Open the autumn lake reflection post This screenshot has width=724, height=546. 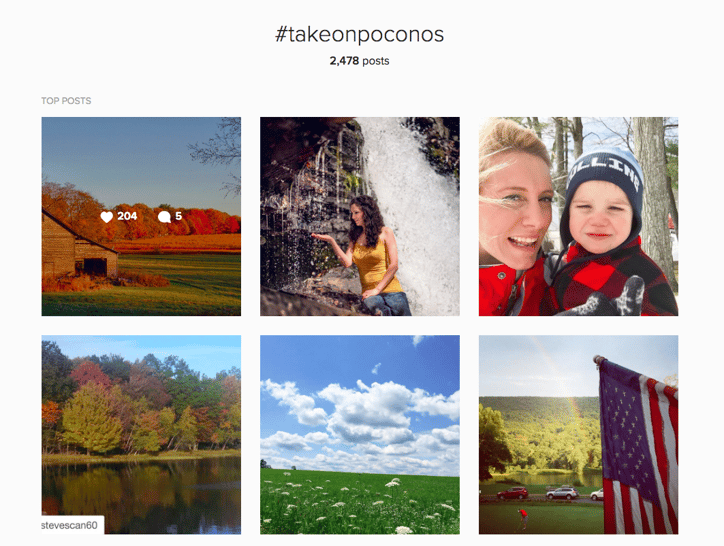point(141,435)
